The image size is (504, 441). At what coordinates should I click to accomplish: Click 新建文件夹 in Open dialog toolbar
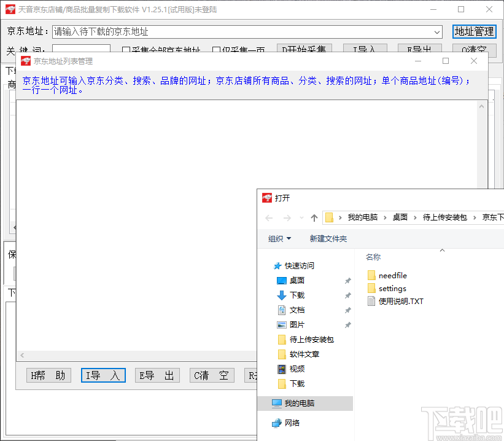(328, 239)
